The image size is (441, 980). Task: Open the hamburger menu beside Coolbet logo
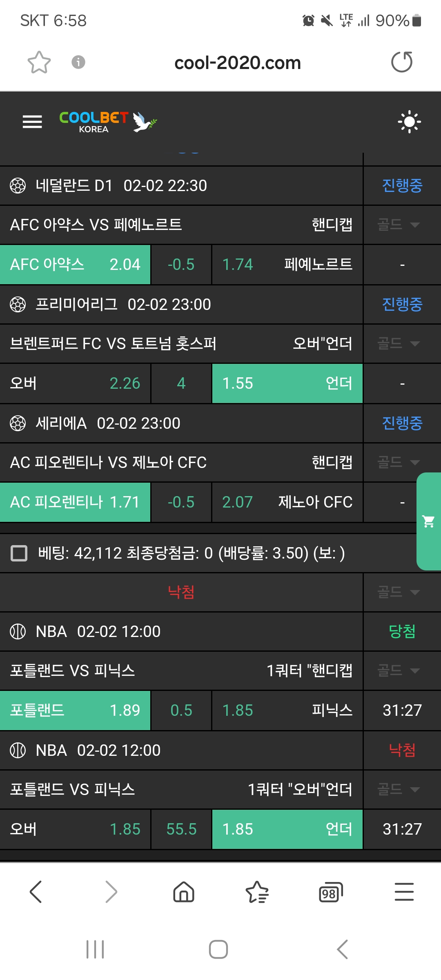click(x=32, y=122)
